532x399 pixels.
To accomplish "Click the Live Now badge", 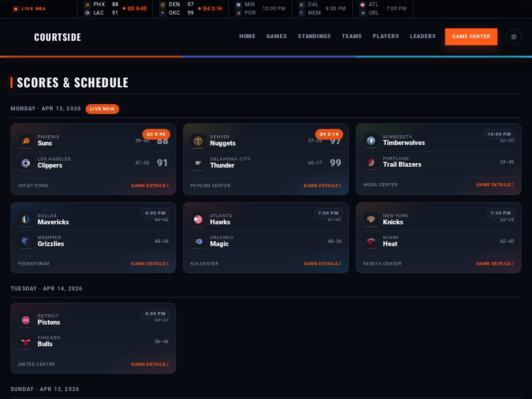I will (x=102, y=109).
